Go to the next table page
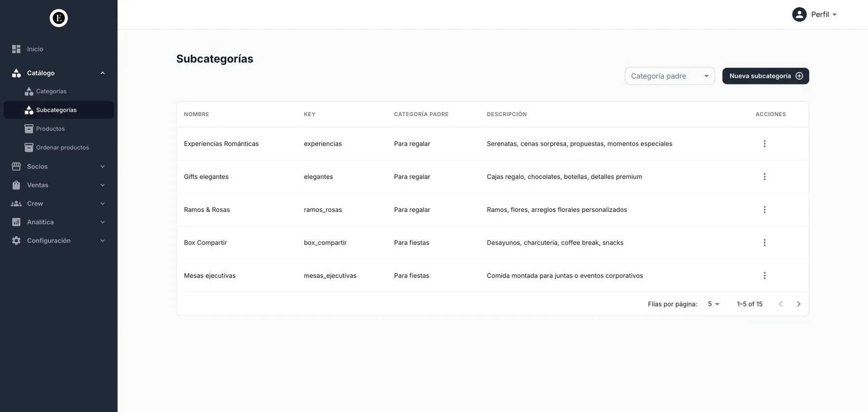 799,304
